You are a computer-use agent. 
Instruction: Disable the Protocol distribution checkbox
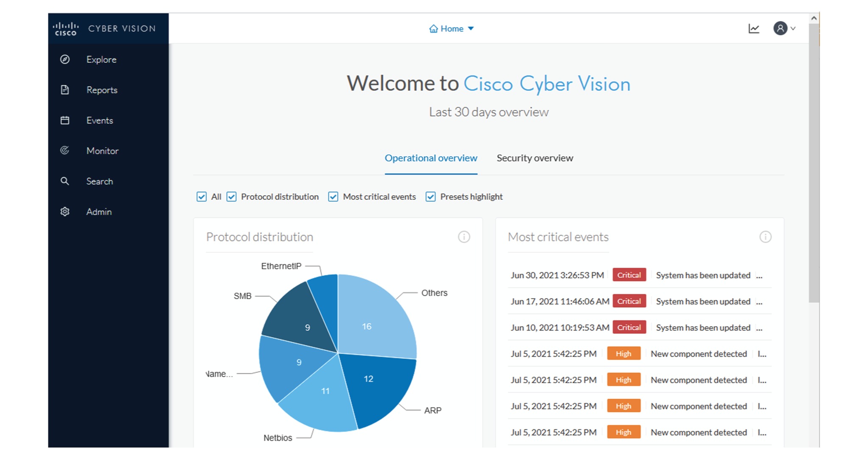pyautogui.click(x=231, y=196)
